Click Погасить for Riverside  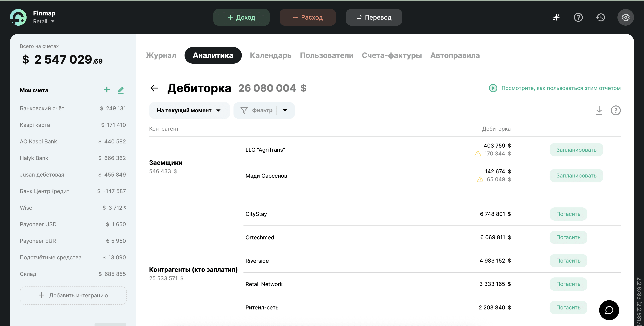(x=568, y=260)
